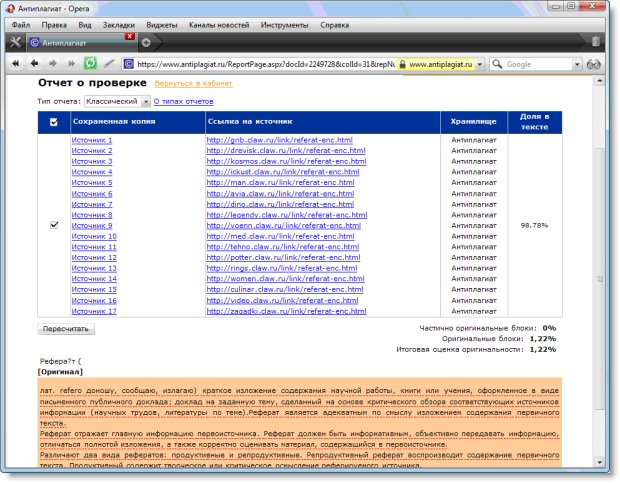
Task: Visit the dino.claw.ru source link
Action: point(280,204)
